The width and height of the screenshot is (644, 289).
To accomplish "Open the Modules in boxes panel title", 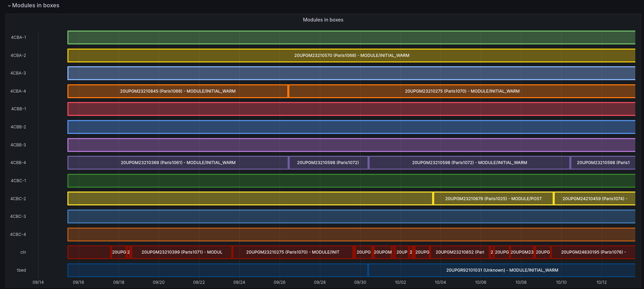I will pos(323,20).
